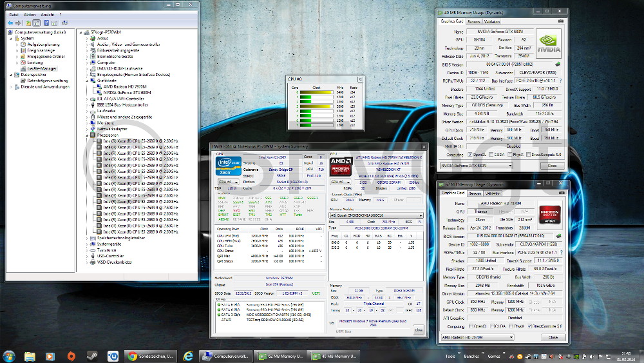Toggle CUDA checkbox in NVIDIA GPU-Z
The image size is (644, 363).
pos(491,155)
